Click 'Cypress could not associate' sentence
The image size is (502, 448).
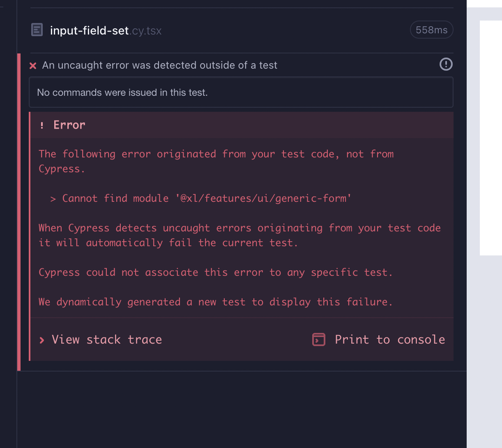click(x=216, y=272)
